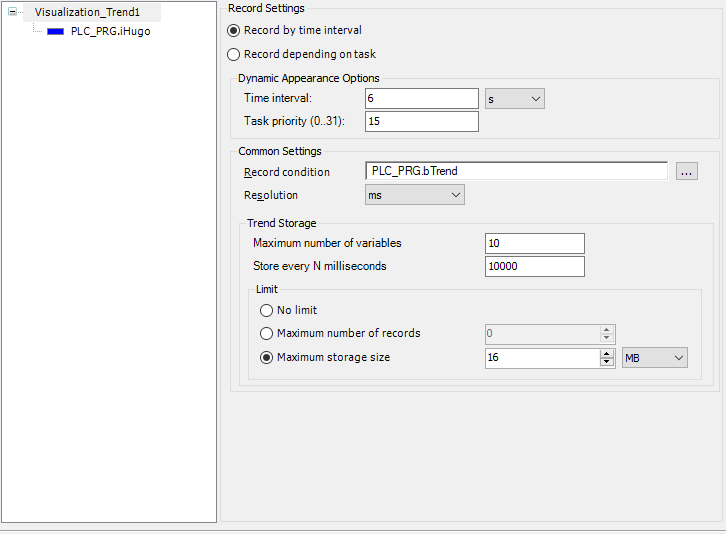The height and width of the screenshot is (534, 726).
Task: Click the Task priority (0..31) label
Action: tap(294, 121)
